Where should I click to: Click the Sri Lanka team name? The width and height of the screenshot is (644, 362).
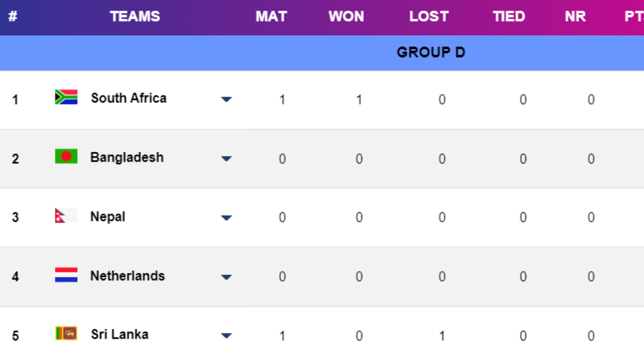coord(120,335)
